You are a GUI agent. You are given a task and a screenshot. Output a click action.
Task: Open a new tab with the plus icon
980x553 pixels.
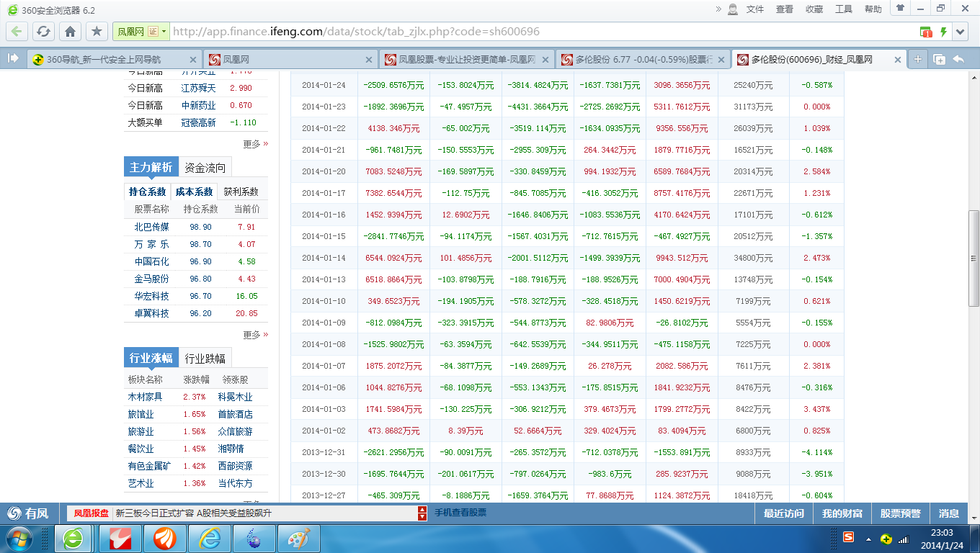[917, 59]
